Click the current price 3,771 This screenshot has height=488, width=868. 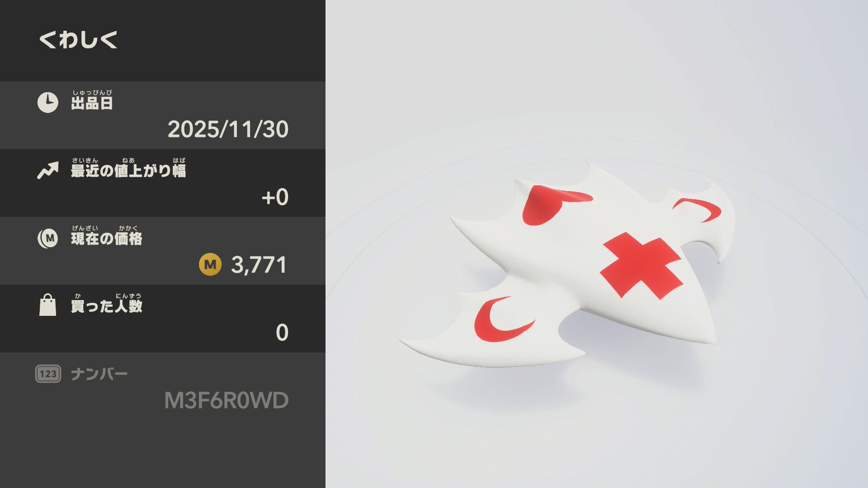(x=259, y=265)
